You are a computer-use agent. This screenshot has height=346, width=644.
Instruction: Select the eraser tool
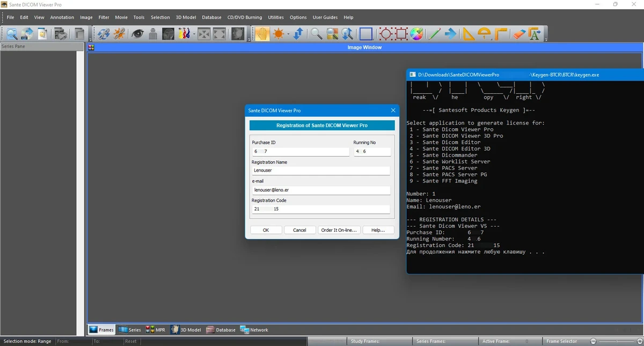tap(518, 34)
